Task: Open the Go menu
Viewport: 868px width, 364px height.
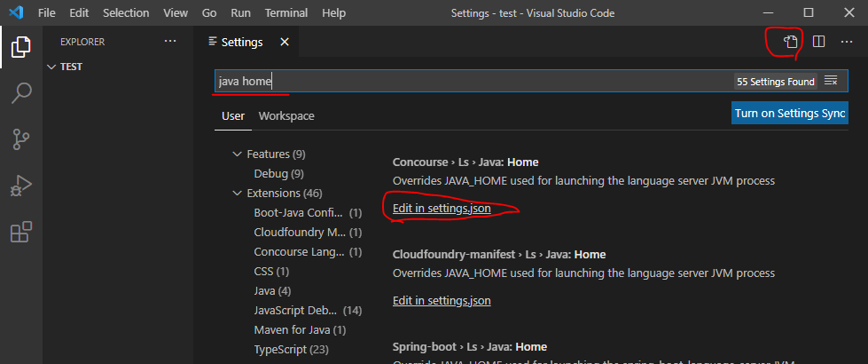Action: point(209,12)
